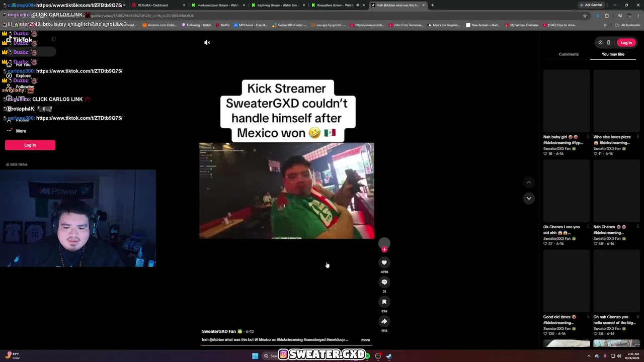
Task: Open the taskbar weather widget
Action: click(x=13, y=356)
